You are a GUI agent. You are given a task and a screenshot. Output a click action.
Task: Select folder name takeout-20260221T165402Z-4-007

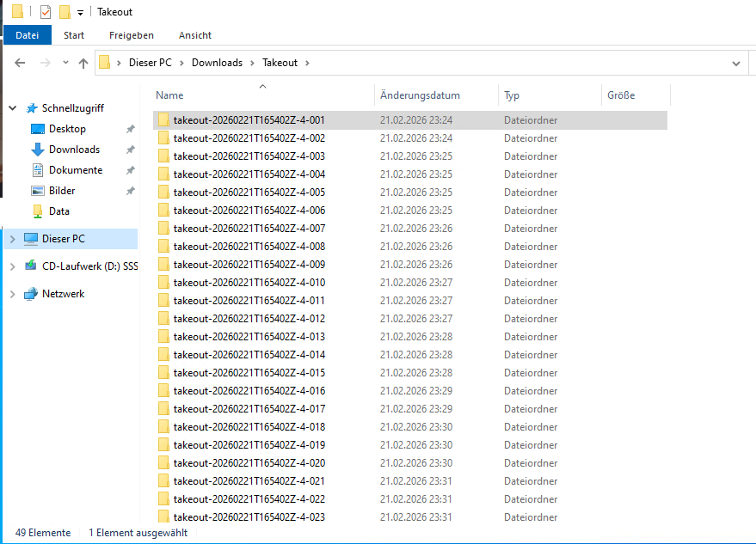[x=249, y=229]
